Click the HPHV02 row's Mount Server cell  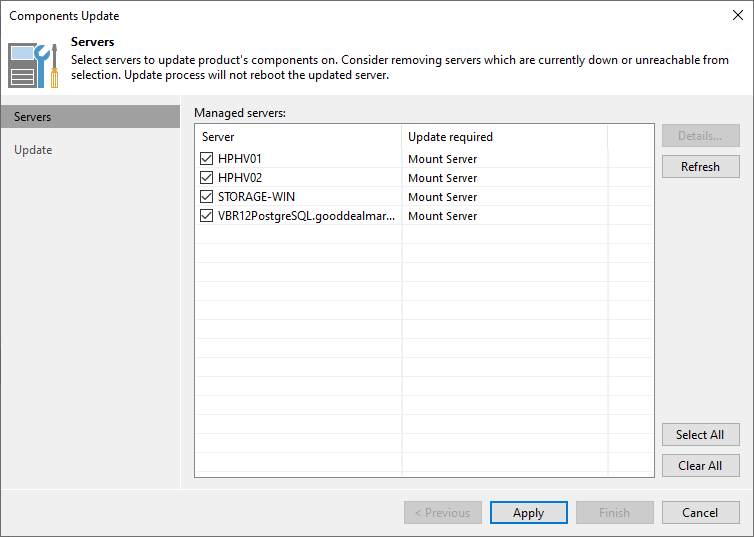[x=442, y=178]
